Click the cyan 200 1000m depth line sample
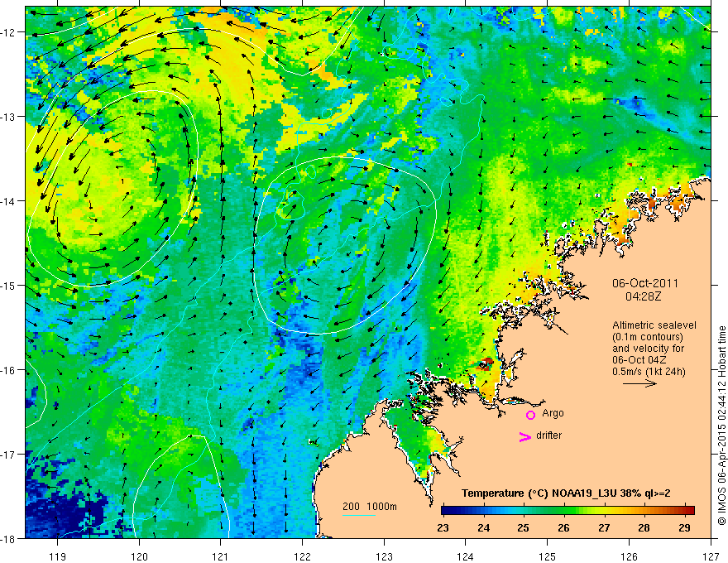 (359, 515)
